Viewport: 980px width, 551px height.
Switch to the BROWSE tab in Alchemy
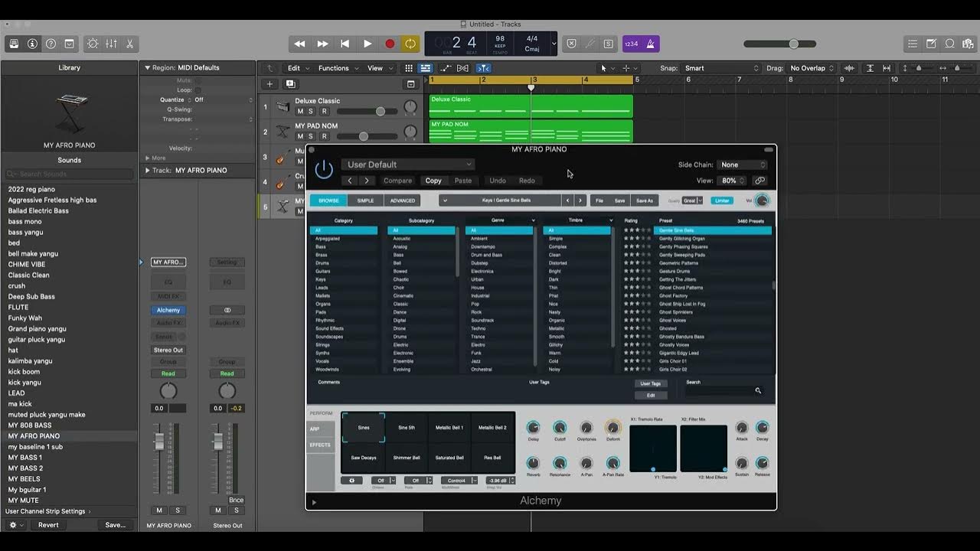(328, 201)
